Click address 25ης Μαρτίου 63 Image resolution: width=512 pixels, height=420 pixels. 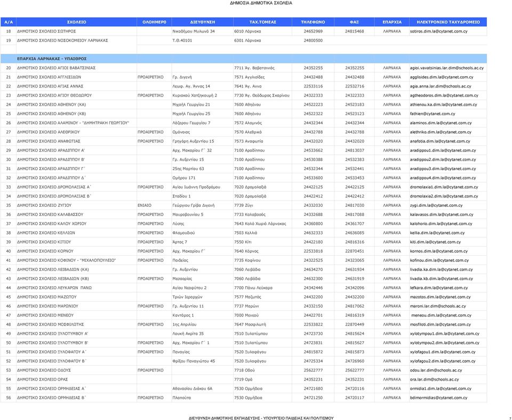[188, 169]
